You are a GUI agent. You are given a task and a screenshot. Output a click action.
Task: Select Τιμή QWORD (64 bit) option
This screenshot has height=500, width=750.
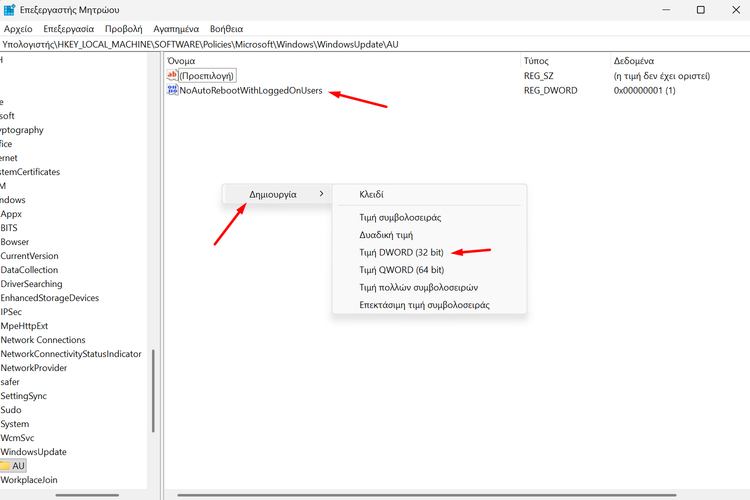click(x=402, y=270)
